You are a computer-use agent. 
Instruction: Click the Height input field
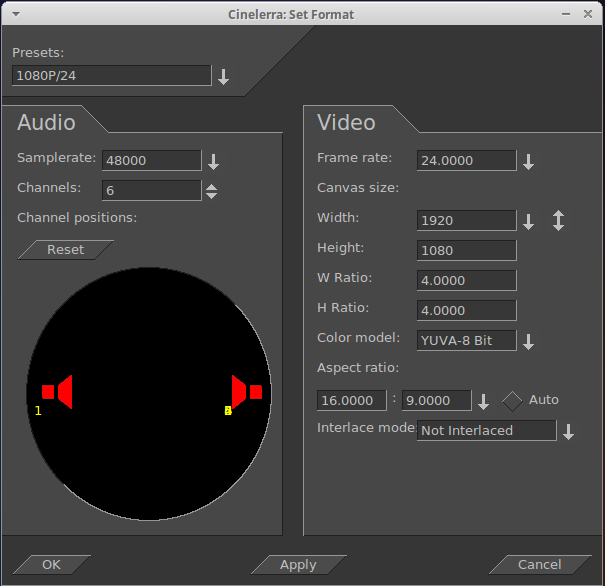click(466, 250)
